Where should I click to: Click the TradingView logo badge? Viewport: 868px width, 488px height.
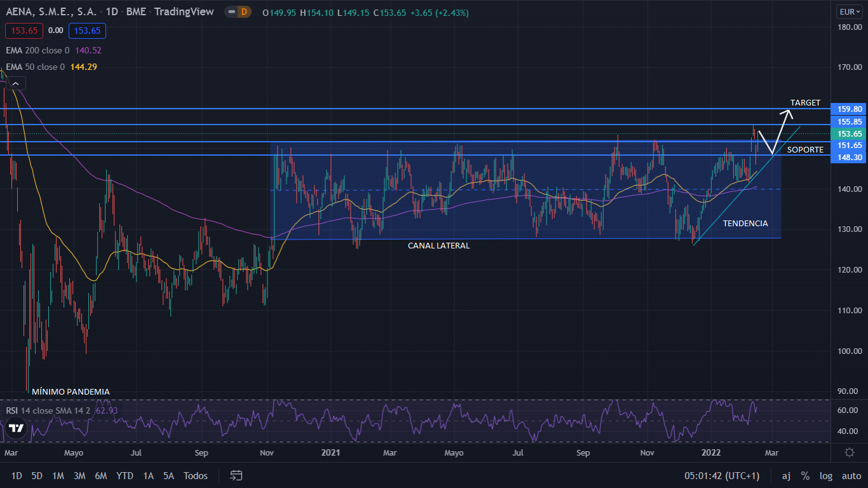pos(16,428)
